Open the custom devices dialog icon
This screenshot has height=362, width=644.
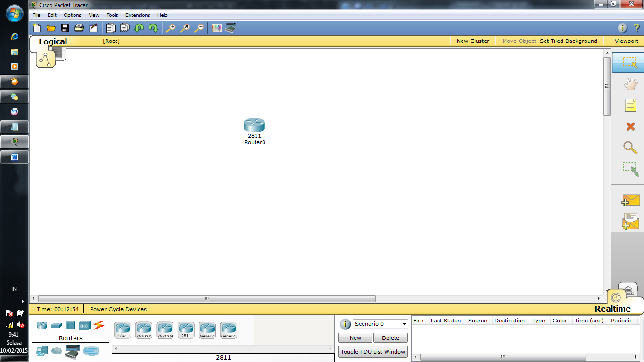[231, 28]
